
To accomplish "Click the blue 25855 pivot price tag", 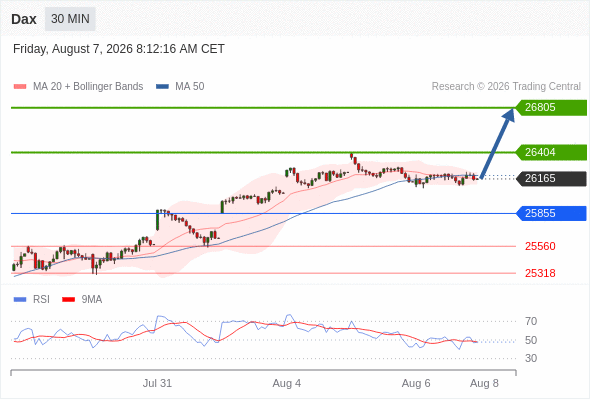I will click(x=551, y=213).
